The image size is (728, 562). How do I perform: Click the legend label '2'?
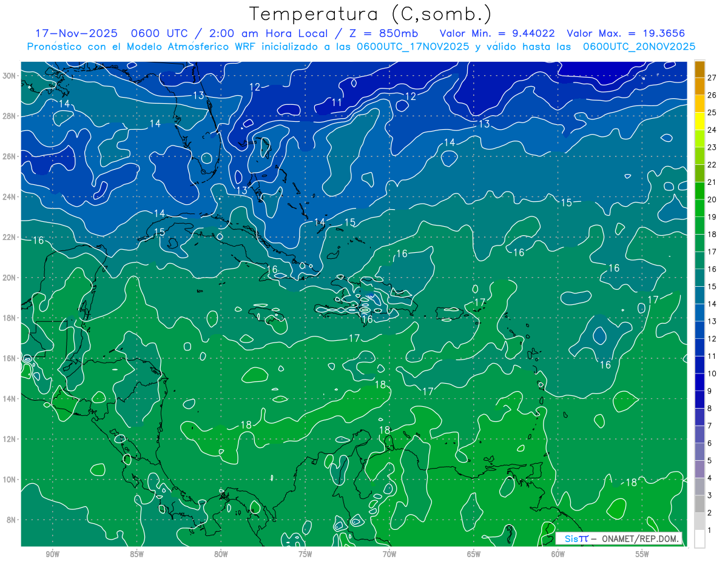click(710, 513)
